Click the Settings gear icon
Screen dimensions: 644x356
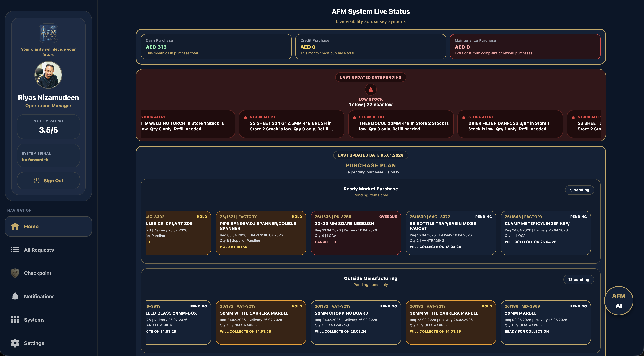(x=15, y=343)
